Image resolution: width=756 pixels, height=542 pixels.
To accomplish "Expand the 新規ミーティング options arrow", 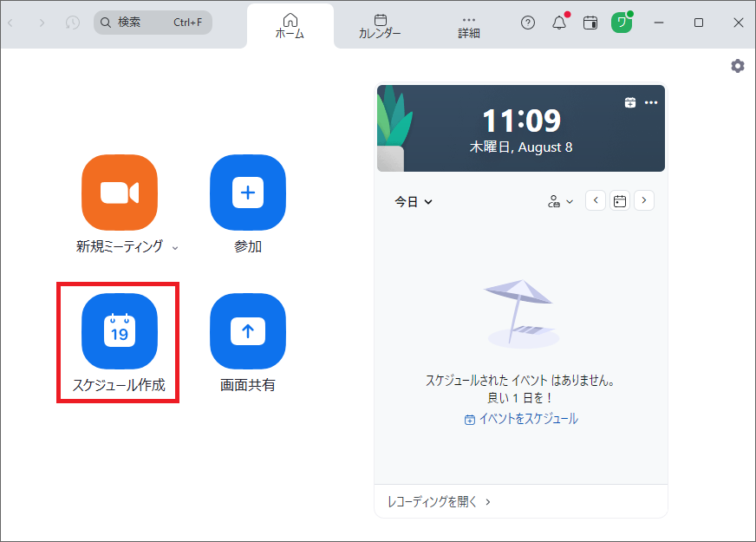I will (175, 248).
